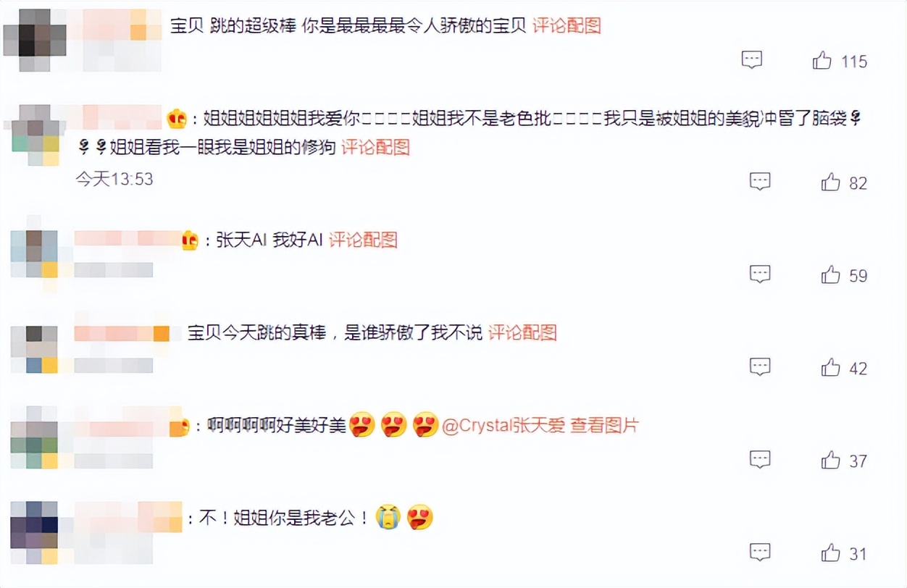
Task: Like the 宝贝今天跳的真棒 comment
Action: (x=830, y=368)
